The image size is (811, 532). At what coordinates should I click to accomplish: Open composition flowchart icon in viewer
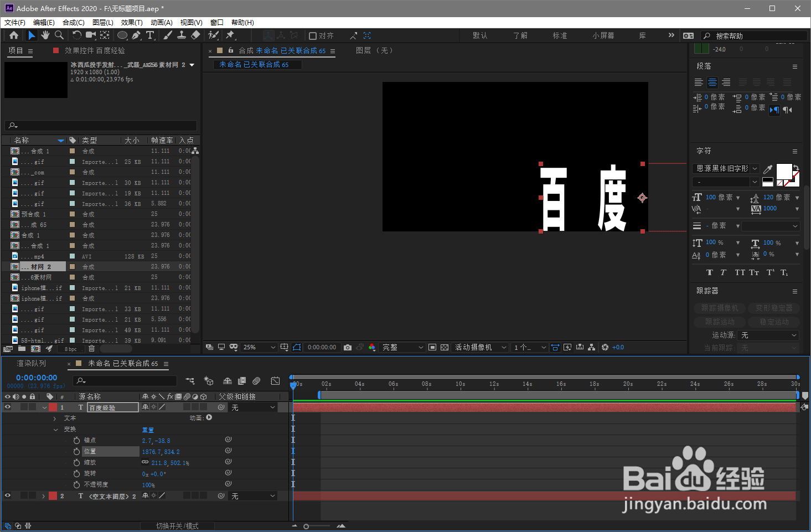pos(592,347)
